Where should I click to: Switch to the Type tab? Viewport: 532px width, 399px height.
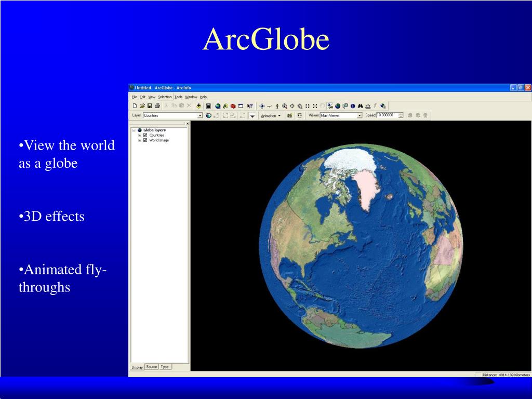pos(165,367)
